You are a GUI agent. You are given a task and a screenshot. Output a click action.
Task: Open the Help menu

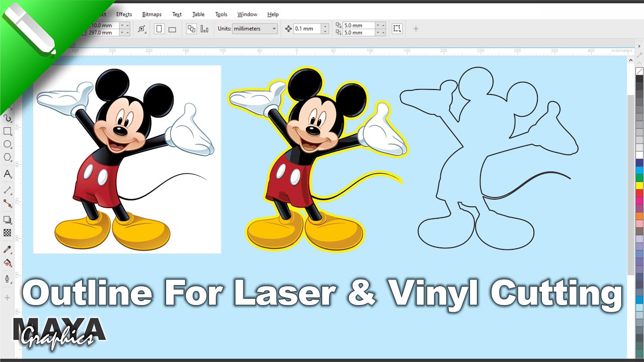tap(273, 14)
